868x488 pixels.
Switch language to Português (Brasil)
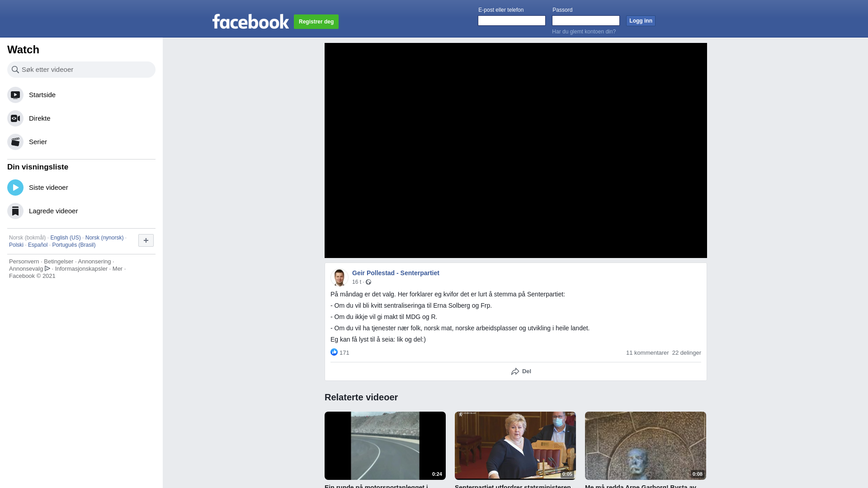[74, 245]
